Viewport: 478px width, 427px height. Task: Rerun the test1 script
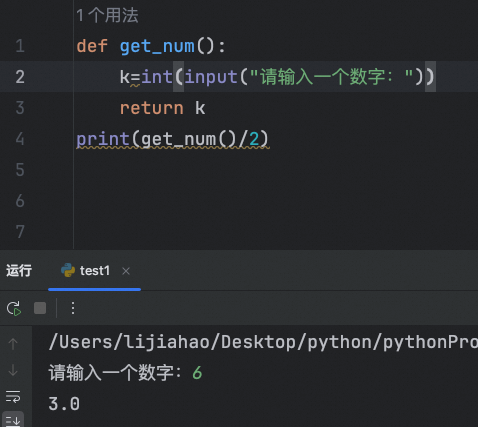tap(14, 308)
